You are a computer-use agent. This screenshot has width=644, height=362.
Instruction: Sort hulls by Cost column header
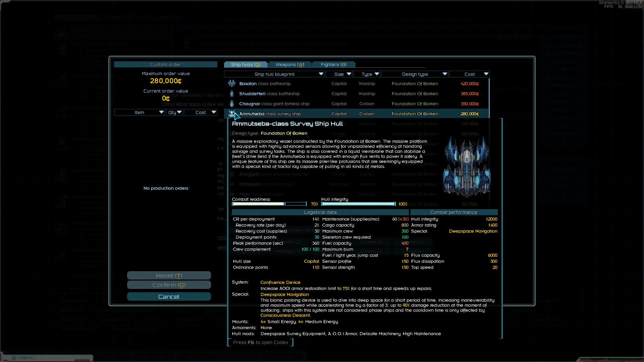(469, 74)
